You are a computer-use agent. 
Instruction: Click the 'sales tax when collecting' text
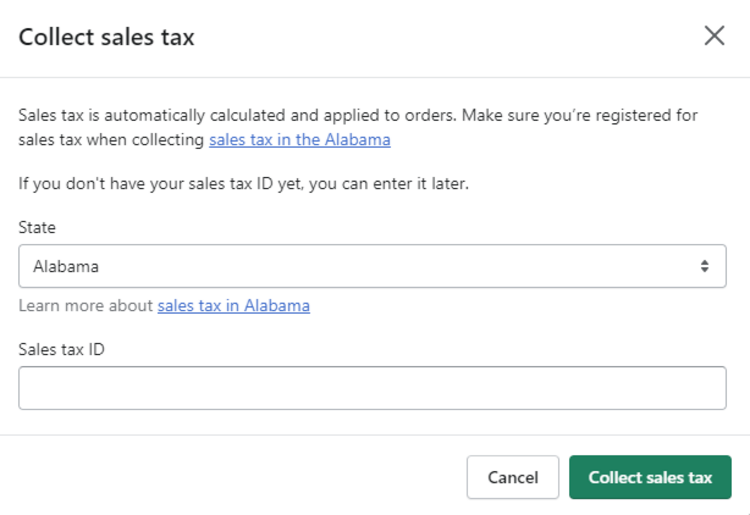[111, 140]
